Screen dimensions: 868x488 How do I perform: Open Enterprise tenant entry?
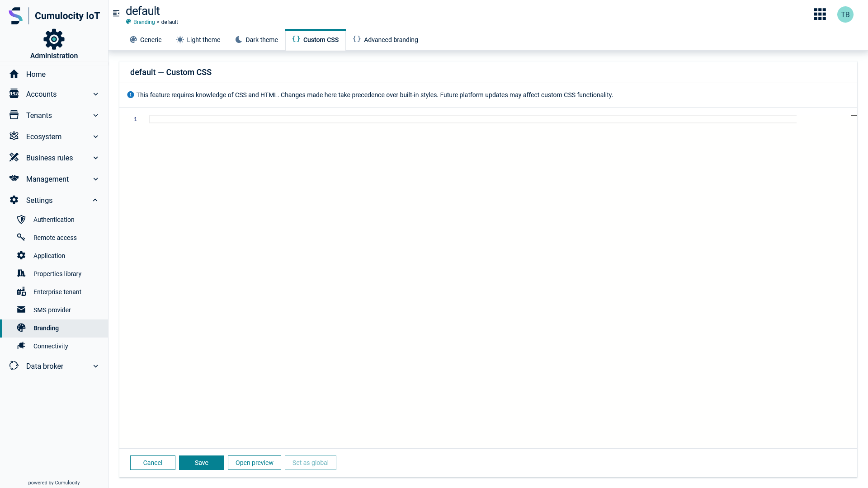[x=54, y=292]
